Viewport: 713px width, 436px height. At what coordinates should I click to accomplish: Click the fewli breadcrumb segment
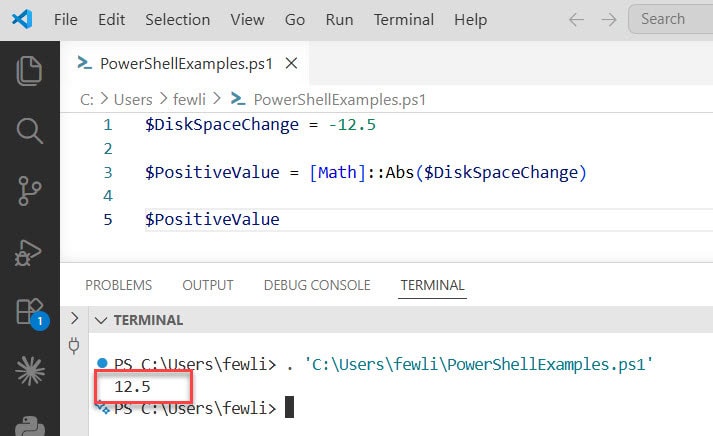(189, 99)
